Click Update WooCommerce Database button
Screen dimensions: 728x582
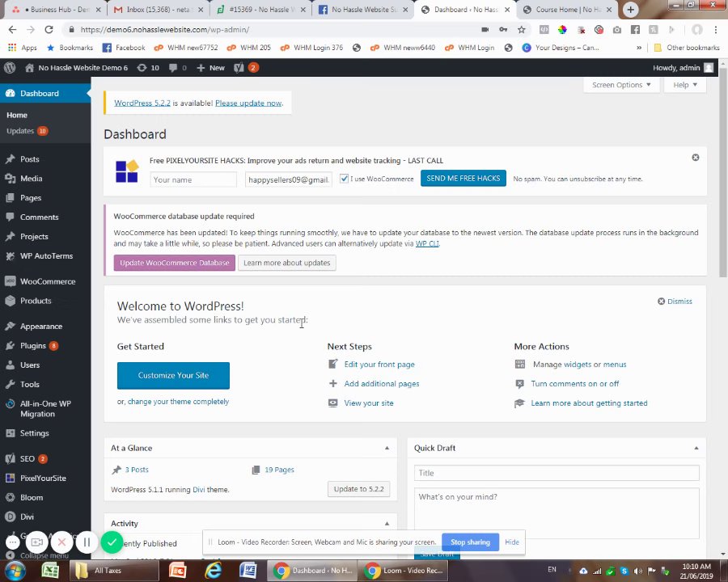pos(175,263)
